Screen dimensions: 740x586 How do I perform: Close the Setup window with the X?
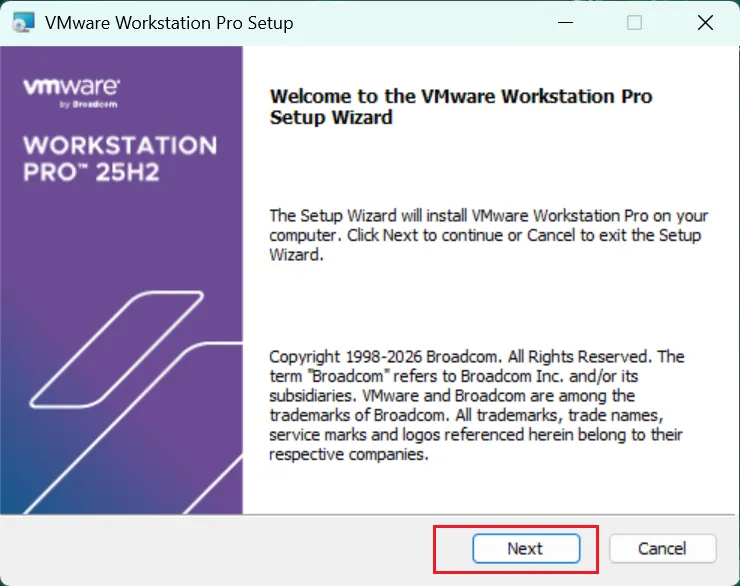click(705, 22)
